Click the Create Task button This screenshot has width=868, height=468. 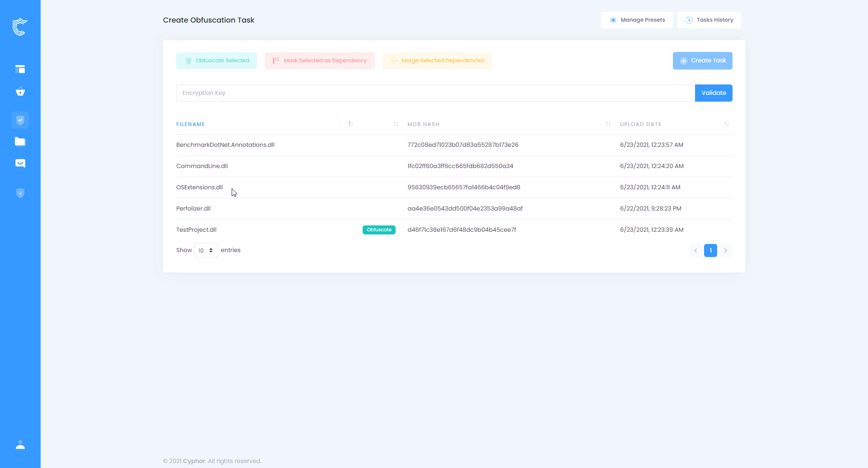pyautogui.click(x=703, y=61)
